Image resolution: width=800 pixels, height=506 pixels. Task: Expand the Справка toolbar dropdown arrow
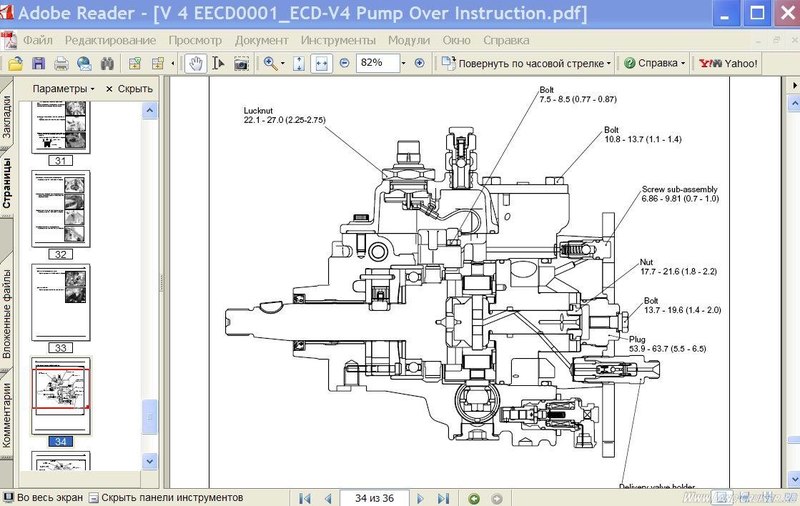tap(683, 64)
